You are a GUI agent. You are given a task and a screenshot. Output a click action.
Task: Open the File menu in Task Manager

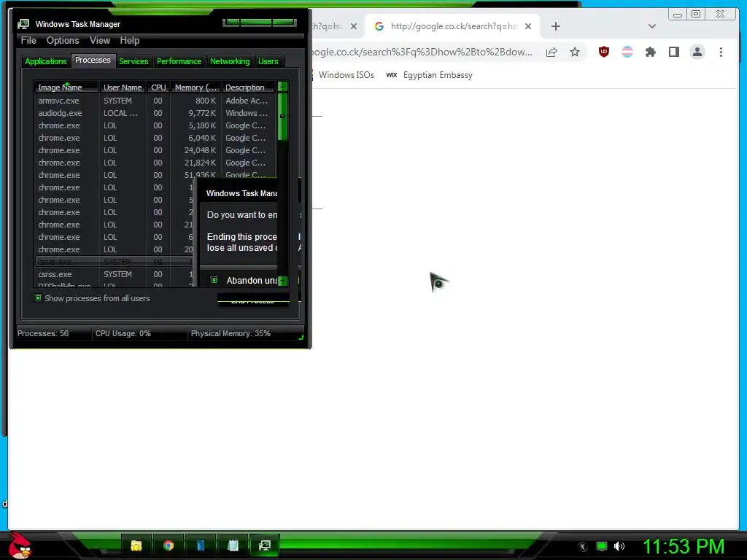coord(28,41)
